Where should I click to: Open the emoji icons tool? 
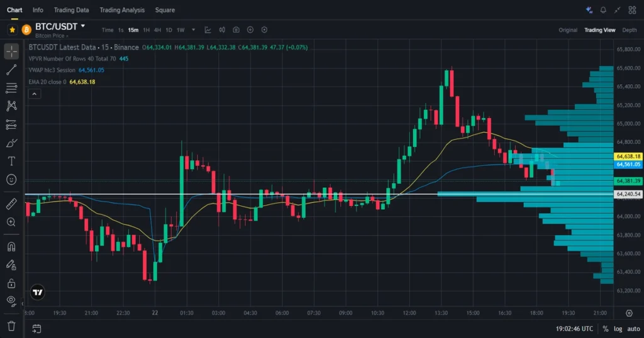pyautogui.click(x=11, y=180)
